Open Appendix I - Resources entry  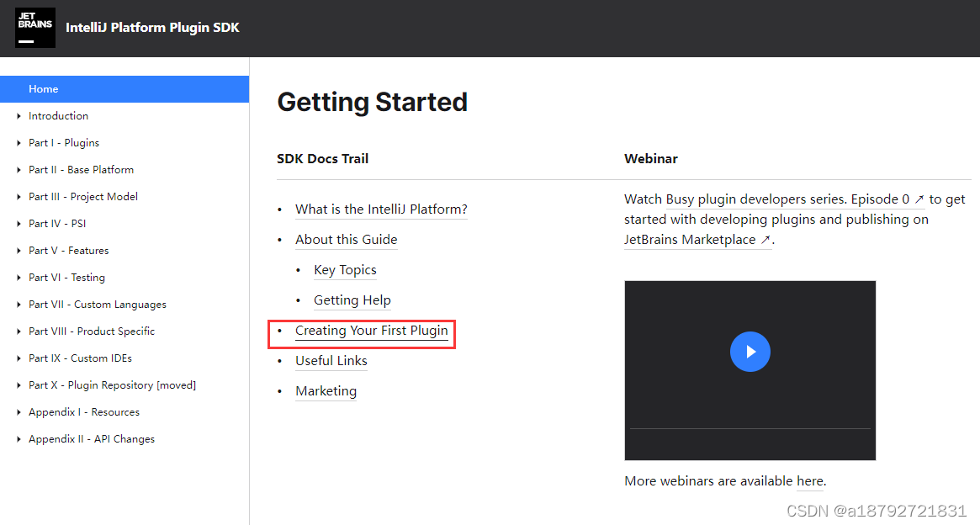(x=84, y=412)
